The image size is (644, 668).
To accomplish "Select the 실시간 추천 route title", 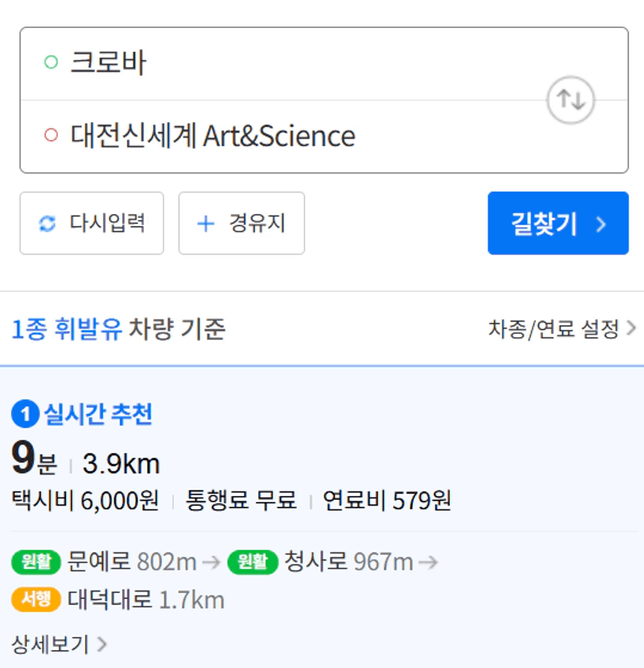I will point(98,415).
